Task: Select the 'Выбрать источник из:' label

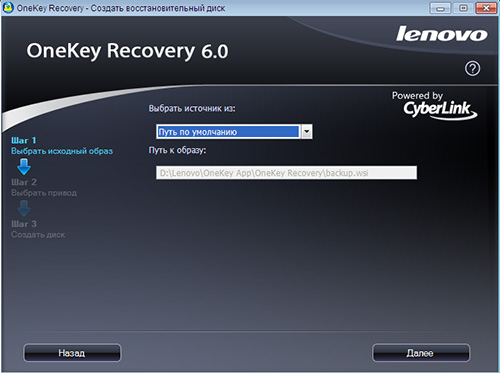Action: pyautogui.click(x=192, y=109)
